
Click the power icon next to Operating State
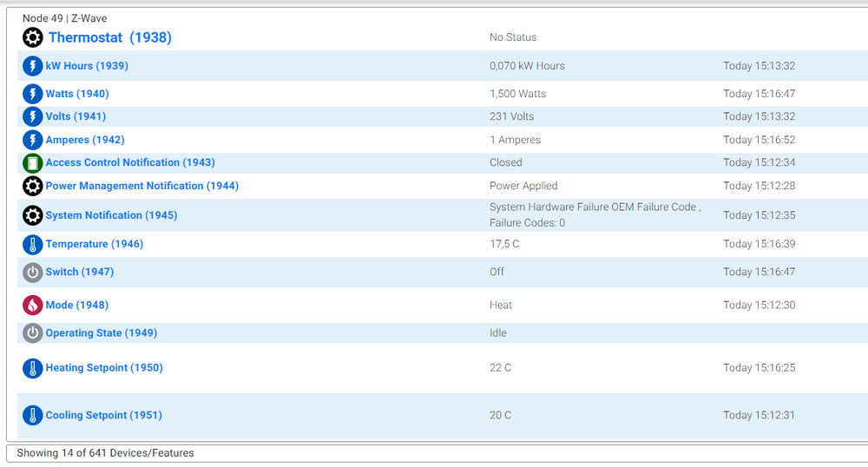32,333
